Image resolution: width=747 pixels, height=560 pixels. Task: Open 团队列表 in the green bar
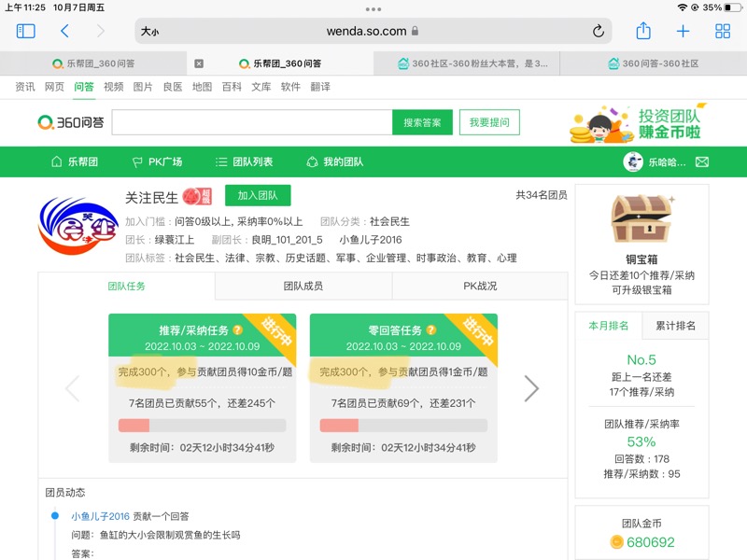click(244, 161)
